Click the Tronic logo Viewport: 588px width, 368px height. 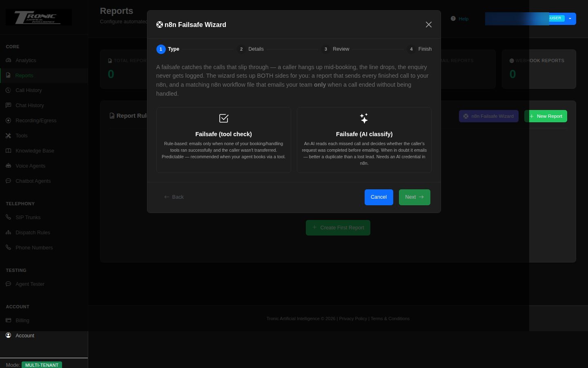point(38,17)
